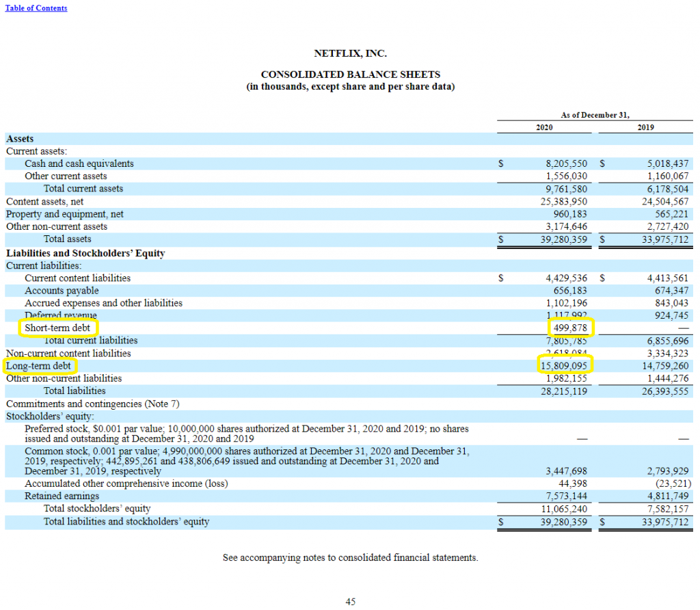This screenshot has height=610, width=700.
Task: Select the "Accounts payable" label
Action: tap(62, 291)
